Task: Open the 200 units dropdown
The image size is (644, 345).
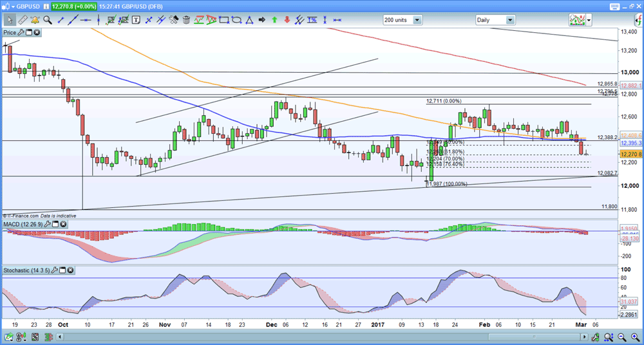Action: (x=418, y=19)
